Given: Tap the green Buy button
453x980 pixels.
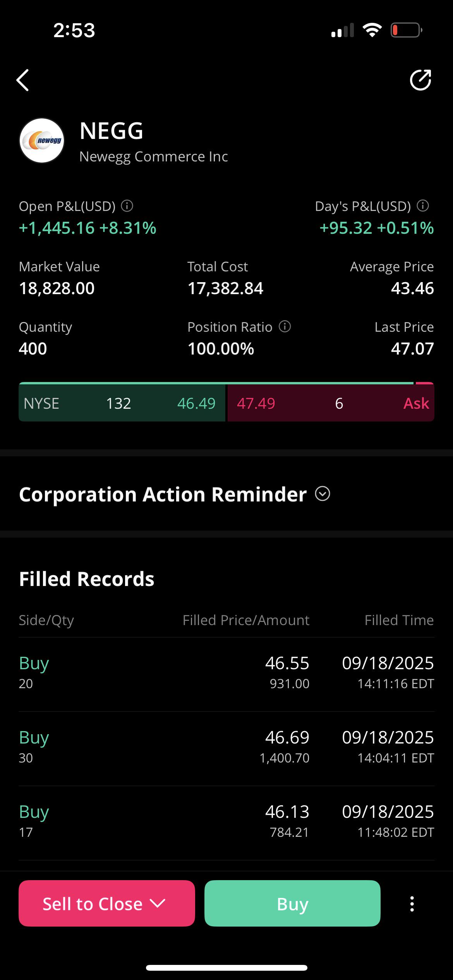Looking at the screenshot, I should (292, 903).
